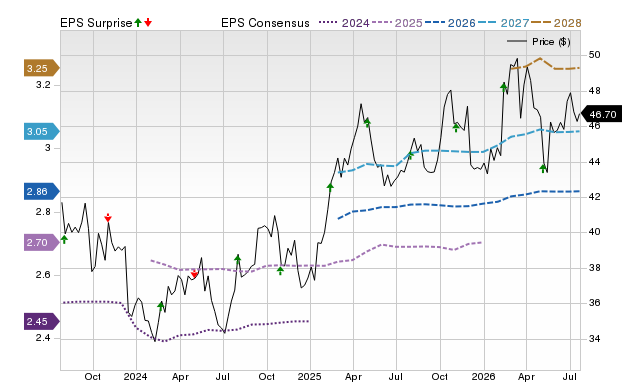Viewport: 640px width, 382px height.
Task: Click the 2.8 EPS axis label
Action: pos(44,211)
